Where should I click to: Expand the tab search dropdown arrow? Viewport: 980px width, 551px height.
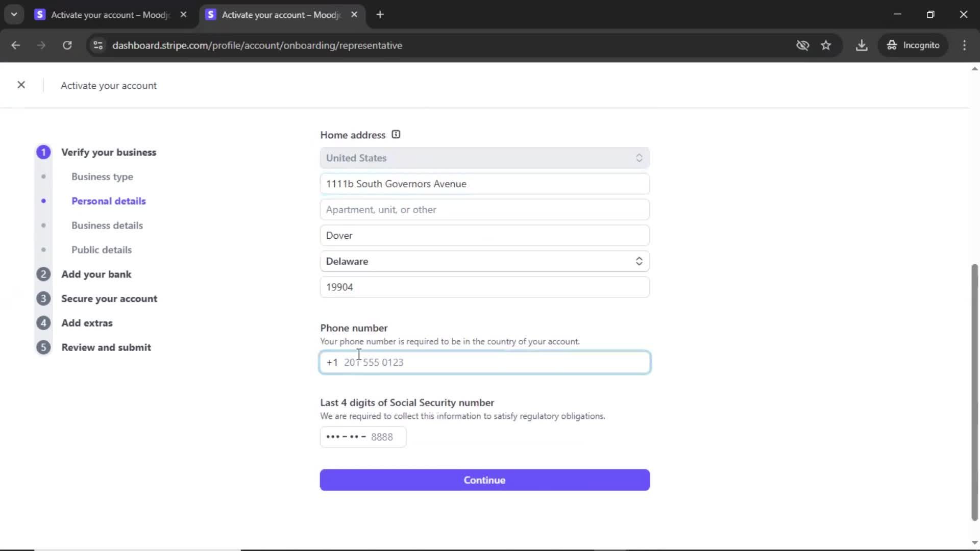click(14, 15)
